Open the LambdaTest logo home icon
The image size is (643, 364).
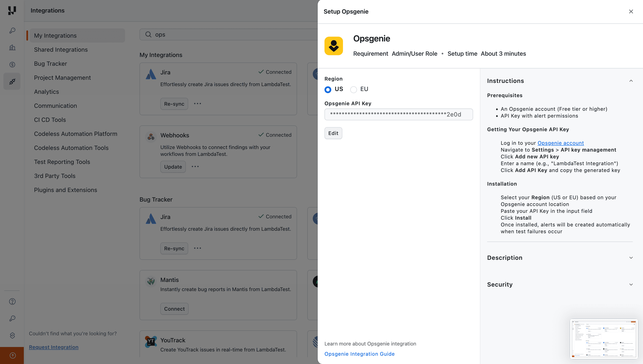(12, 10)
